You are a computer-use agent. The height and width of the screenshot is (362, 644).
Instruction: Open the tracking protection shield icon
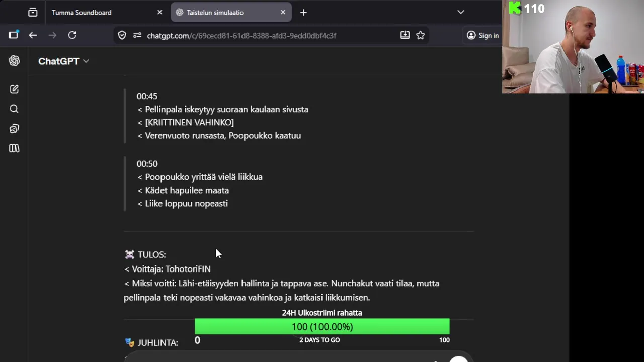(122, 35)
